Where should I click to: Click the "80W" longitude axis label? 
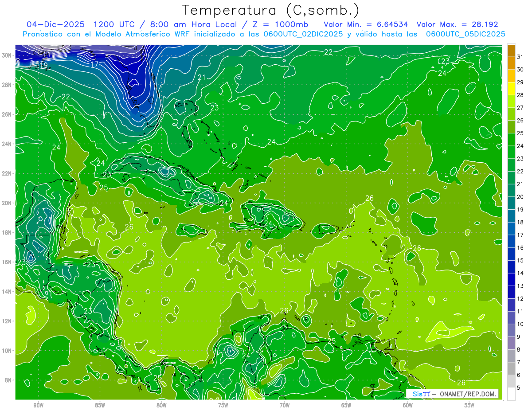(x=161, y=406)
